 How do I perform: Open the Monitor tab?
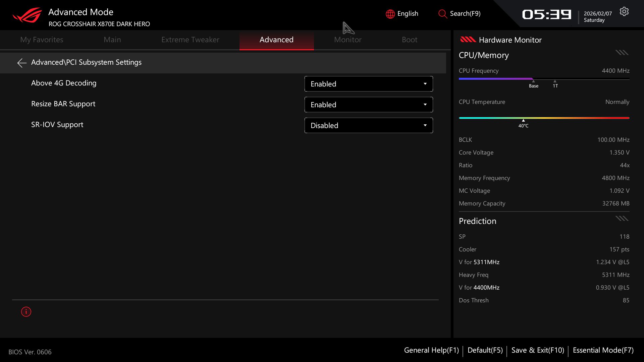click(347, 40)
